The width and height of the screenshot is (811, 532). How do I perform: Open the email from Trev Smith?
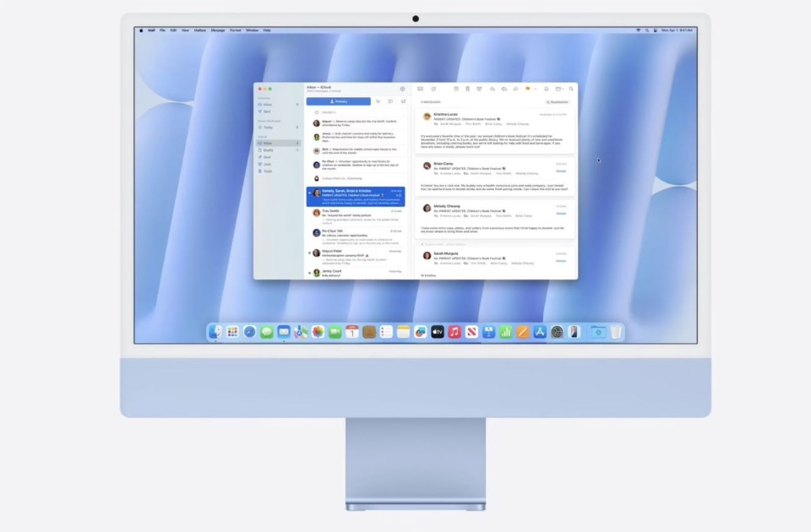[x=355, y=214]
